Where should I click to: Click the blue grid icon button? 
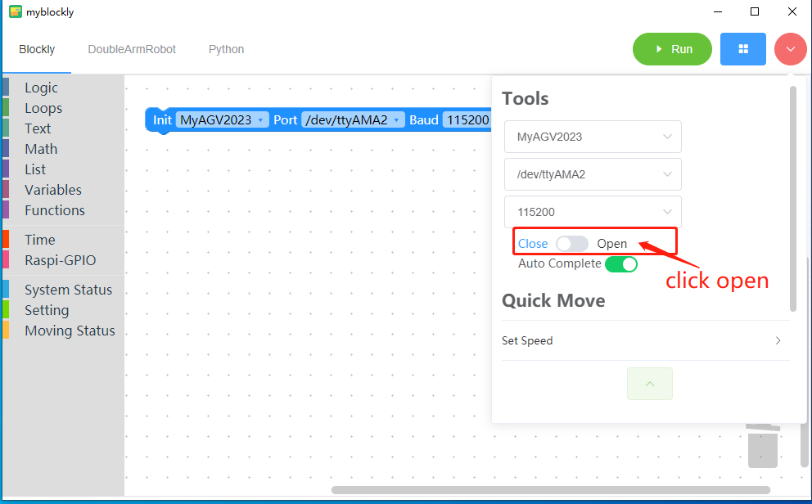pyautogui.click(x=743, y=49)
